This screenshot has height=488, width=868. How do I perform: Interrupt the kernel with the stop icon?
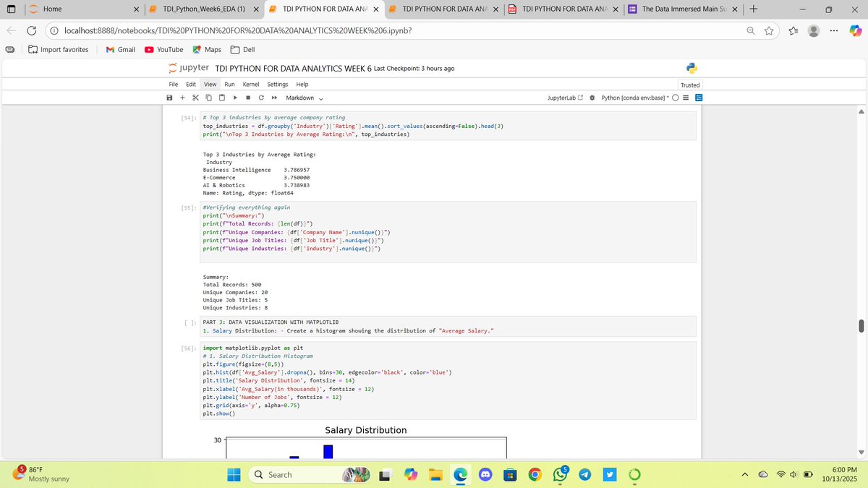pyautogui.click(x=248, y=98)
